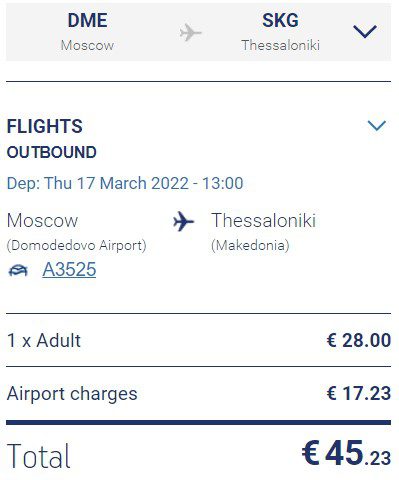The image size is (399, 480).
Task: Click the airline logo beside A3525
Action: (18, 270)
